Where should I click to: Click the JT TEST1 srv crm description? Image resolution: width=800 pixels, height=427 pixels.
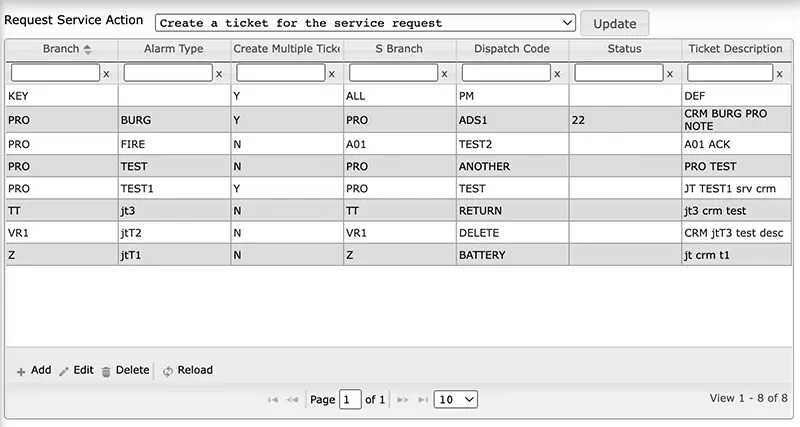tap(737, 189)
